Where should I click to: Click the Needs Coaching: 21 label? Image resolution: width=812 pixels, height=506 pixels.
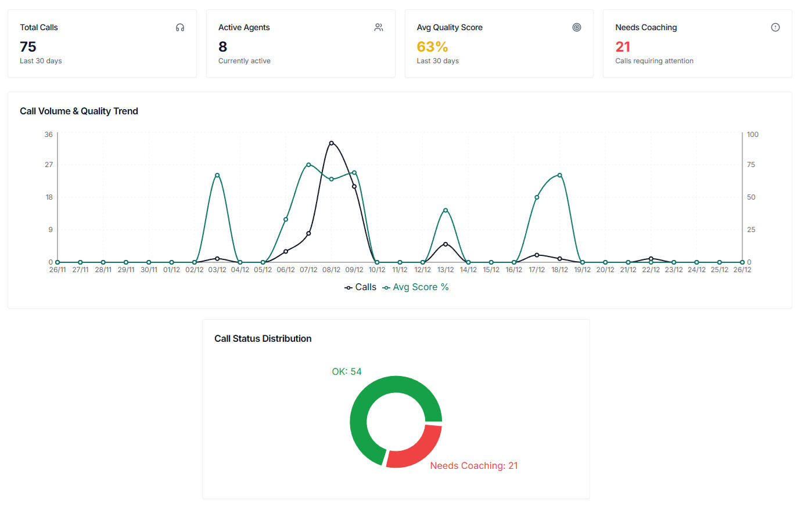474,465
